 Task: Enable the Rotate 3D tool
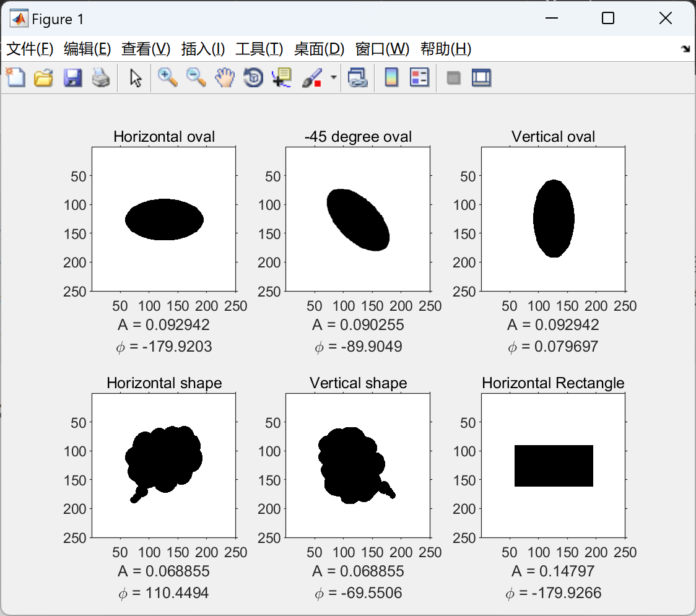[253, 77]
